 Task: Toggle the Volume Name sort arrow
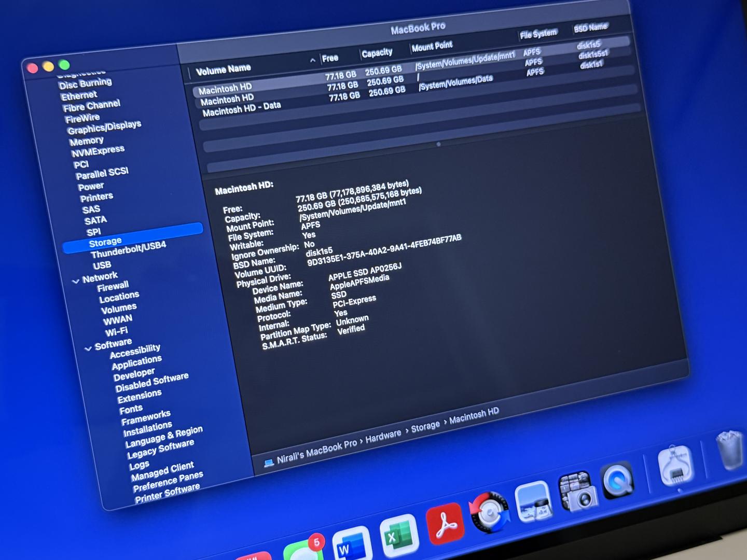click(x=312, y=61)
